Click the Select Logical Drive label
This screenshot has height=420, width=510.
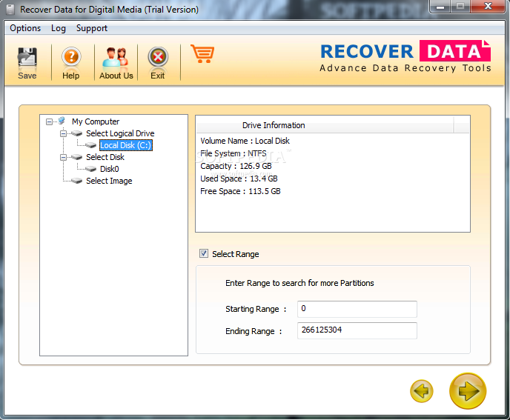tap(120, 133)
